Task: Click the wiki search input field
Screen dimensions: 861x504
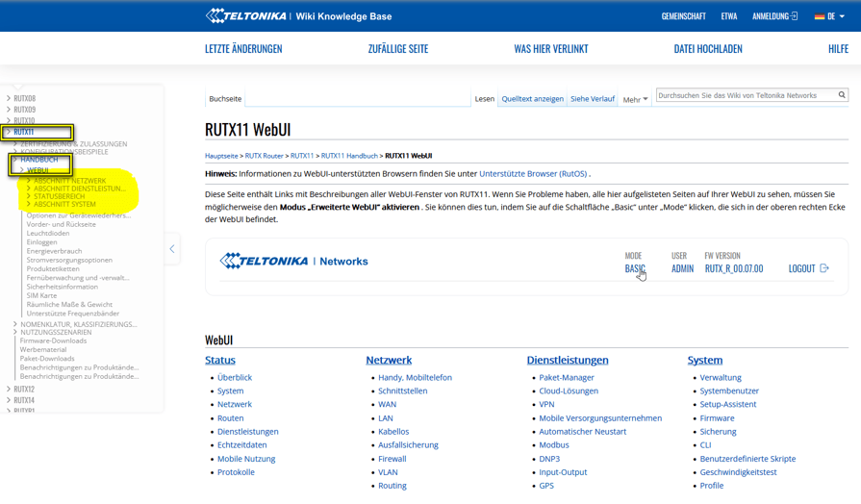Action: (x=746, y=95)
